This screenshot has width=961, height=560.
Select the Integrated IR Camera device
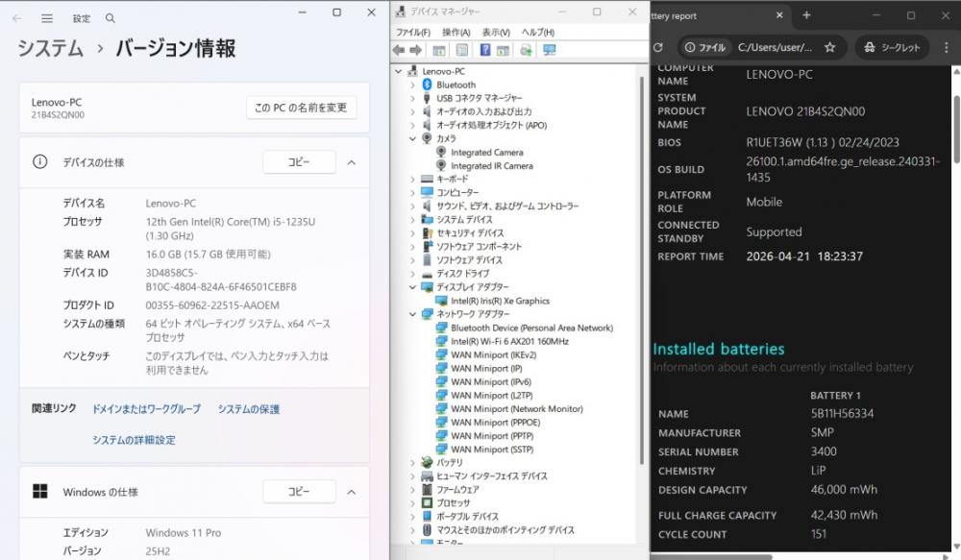[x=491, y=165]
